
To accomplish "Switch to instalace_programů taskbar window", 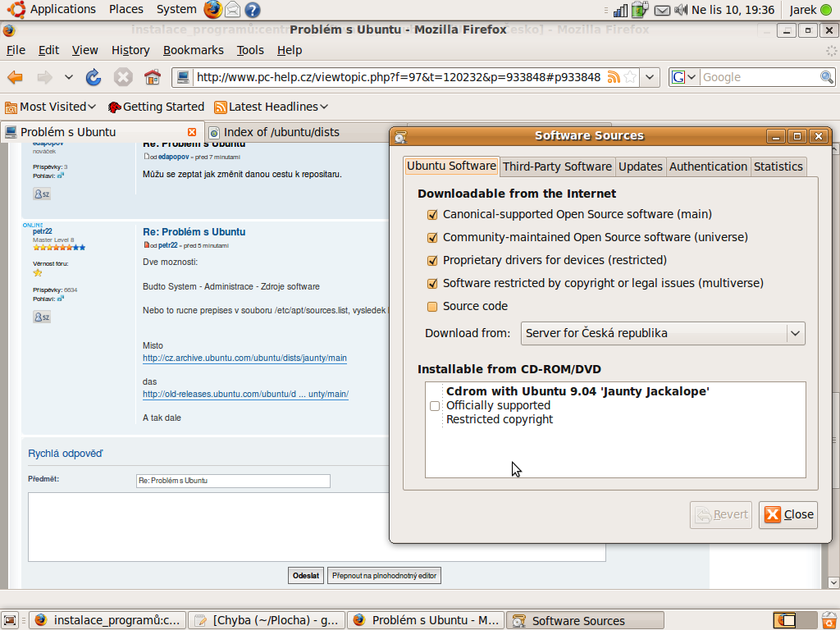I will point(107,620).
